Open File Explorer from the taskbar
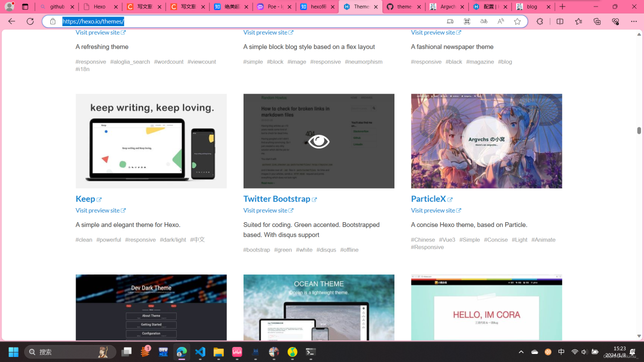Screen dimensions: 644x362 pos(218,352)
